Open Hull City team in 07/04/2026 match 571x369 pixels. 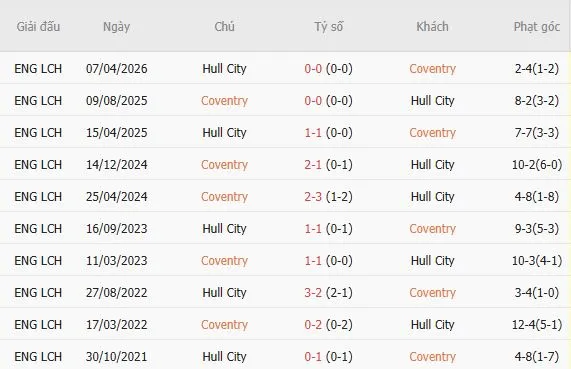point(224,68)
